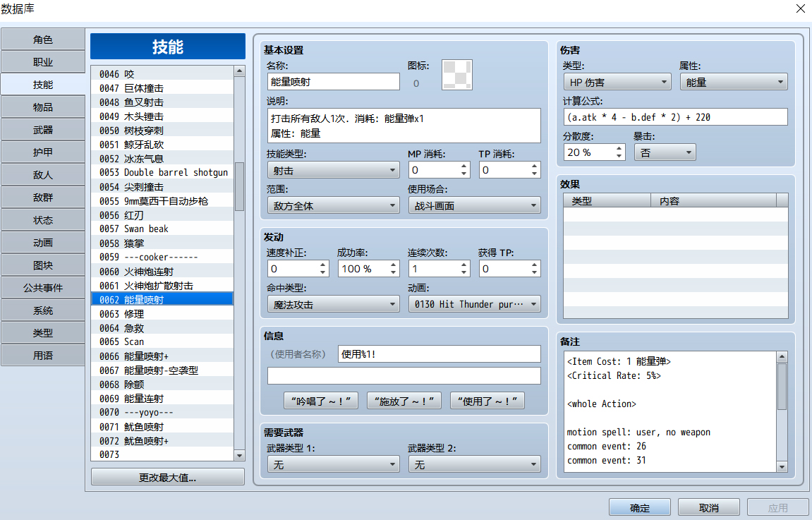The height and width of the screenshot is (520, 812).
Task: Select skill 0066 能量喷射+ in list
Action: (162, 356)
